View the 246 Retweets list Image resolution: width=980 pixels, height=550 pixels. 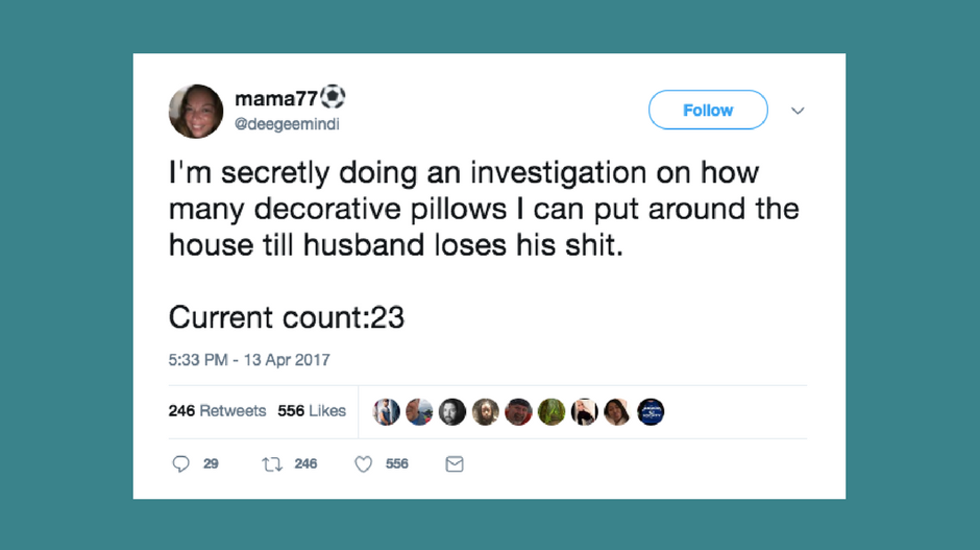point(217,411)
